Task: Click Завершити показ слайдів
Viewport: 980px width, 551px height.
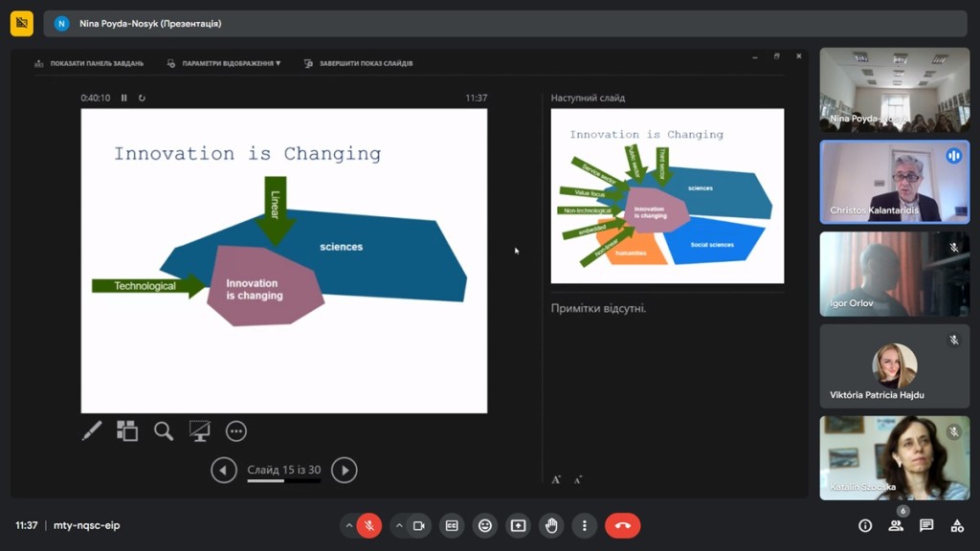Action: point(360,63)
